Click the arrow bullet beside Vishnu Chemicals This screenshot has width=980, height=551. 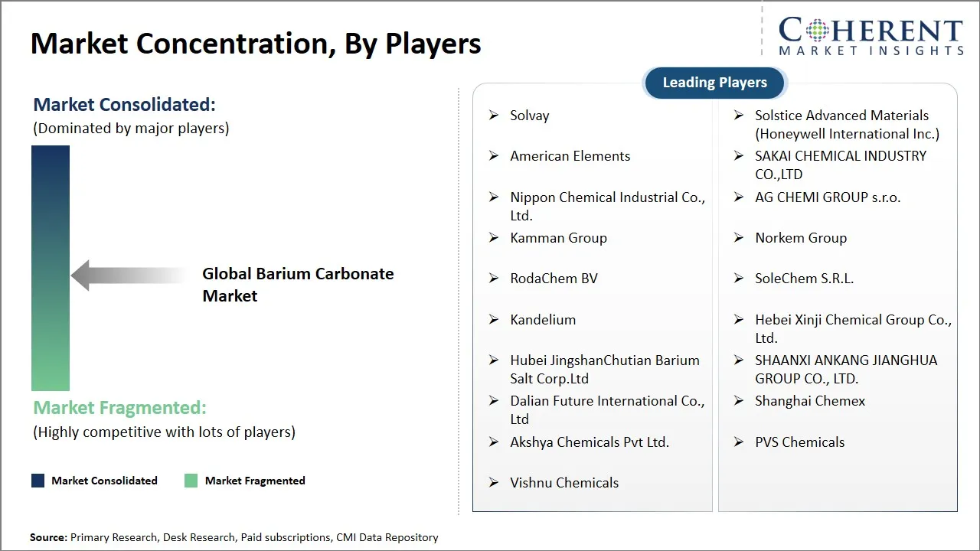coord(494,483)
